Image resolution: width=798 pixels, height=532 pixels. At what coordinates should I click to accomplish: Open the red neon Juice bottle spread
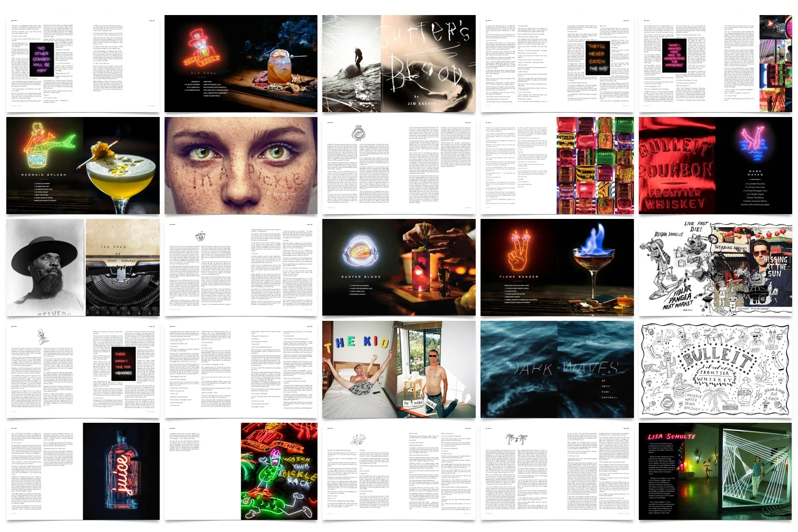click(83, 471)
